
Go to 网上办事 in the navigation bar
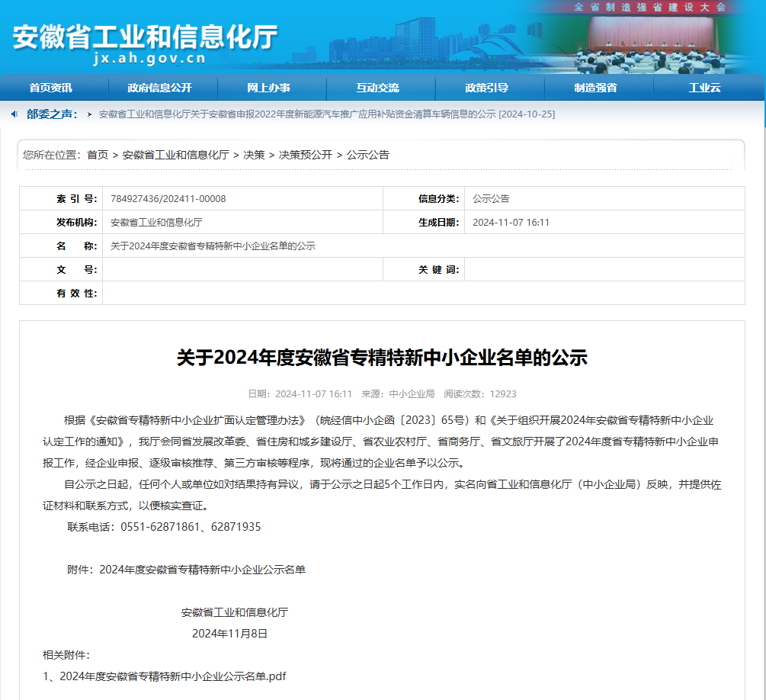pos(268,88)
